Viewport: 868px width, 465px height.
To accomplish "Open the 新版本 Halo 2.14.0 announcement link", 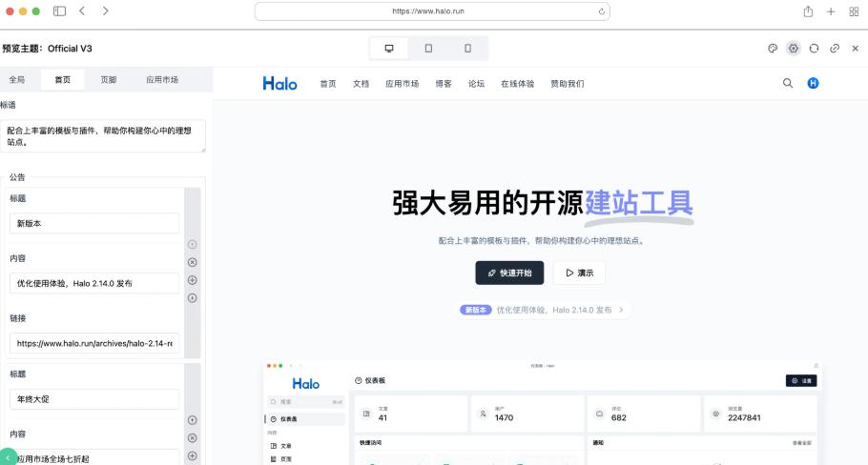I will click(543, 311).
